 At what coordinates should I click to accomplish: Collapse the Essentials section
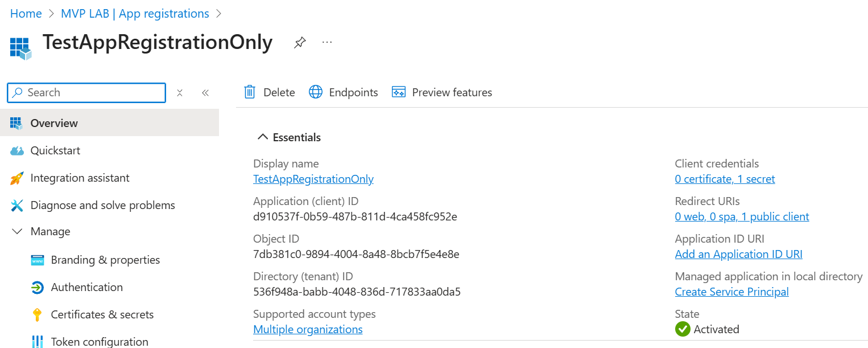262,137
